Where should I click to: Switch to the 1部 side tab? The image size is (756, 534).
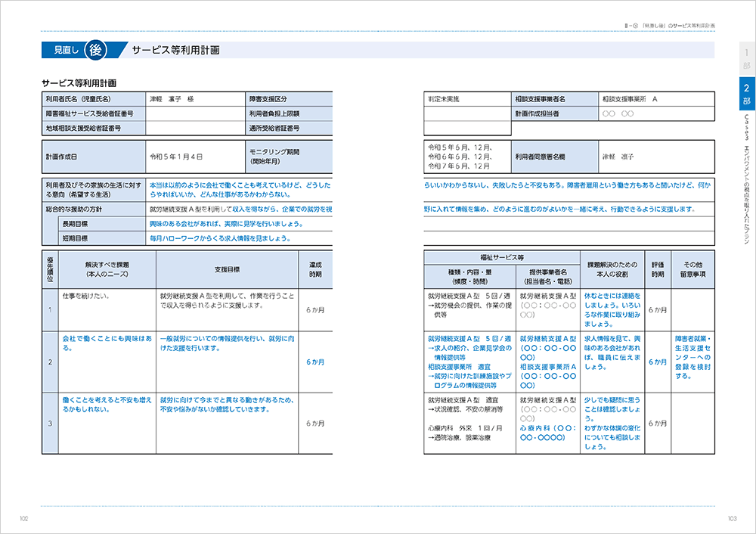747,59
